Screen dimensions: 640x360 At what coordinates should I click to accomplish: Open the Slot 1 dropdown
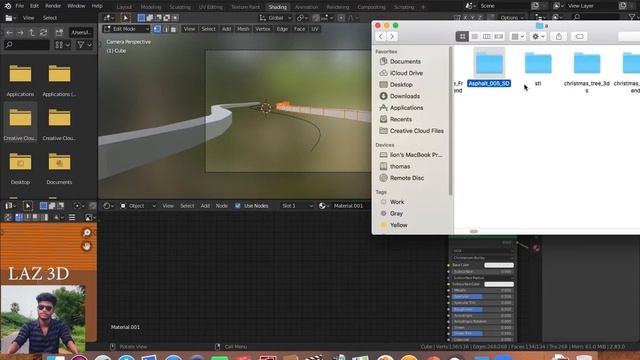(297, 206)
